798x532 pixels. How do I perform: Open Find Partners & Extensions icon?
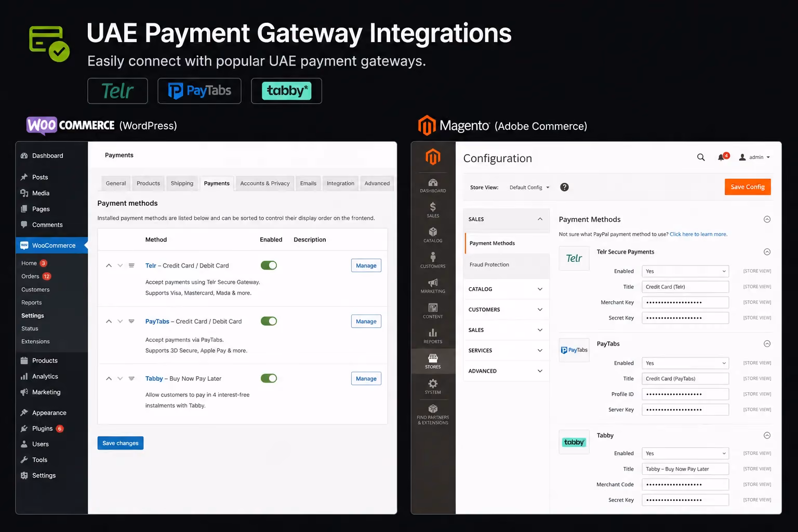[433, 414]
